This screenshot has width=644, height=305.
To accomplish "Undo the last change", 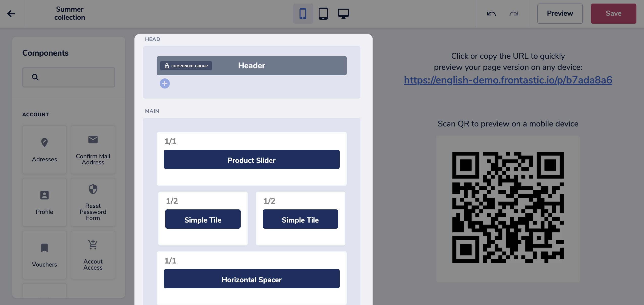I will [x=491, y=13].
